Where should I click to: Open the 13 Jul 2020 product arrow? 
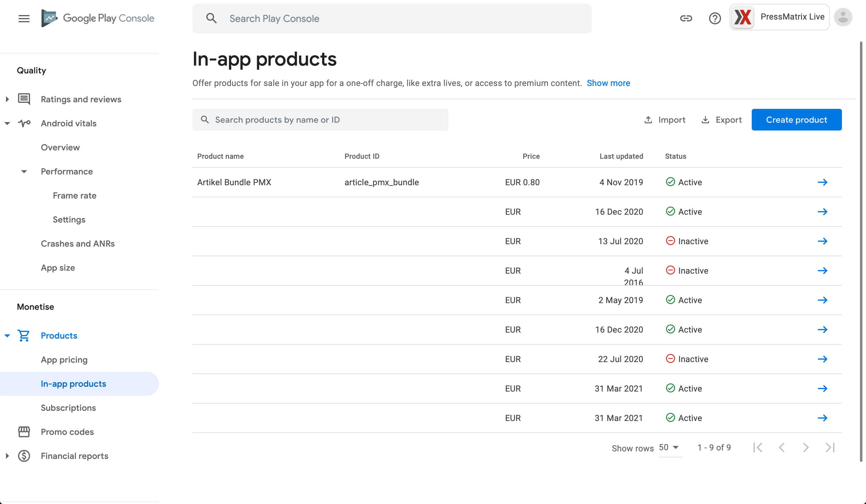click(822, 241)
